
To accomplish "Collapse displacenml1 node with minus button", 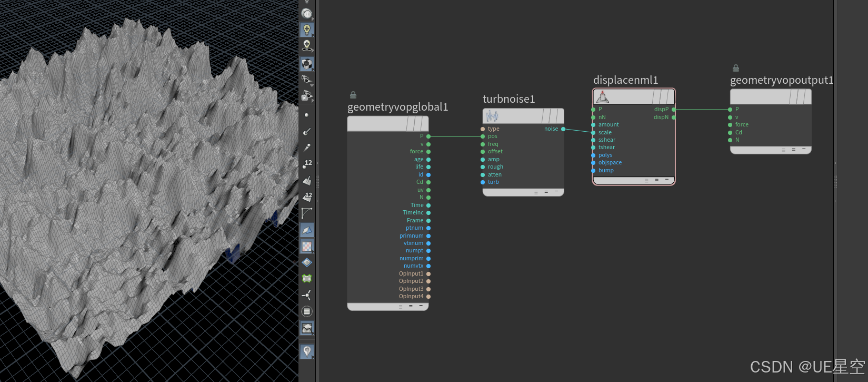I will click(x=667, y=180).
